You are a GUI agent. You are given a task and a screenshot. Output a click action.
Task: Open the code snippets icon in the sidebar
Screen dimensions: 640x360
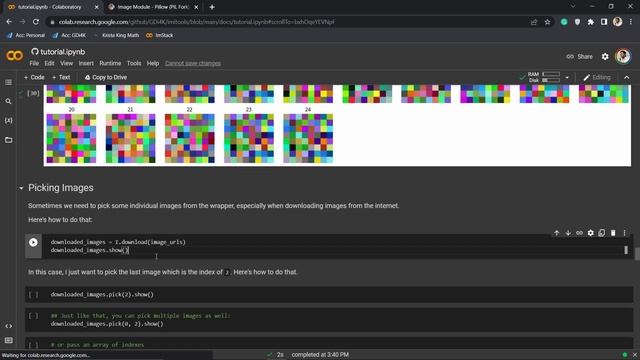(8, 326)
